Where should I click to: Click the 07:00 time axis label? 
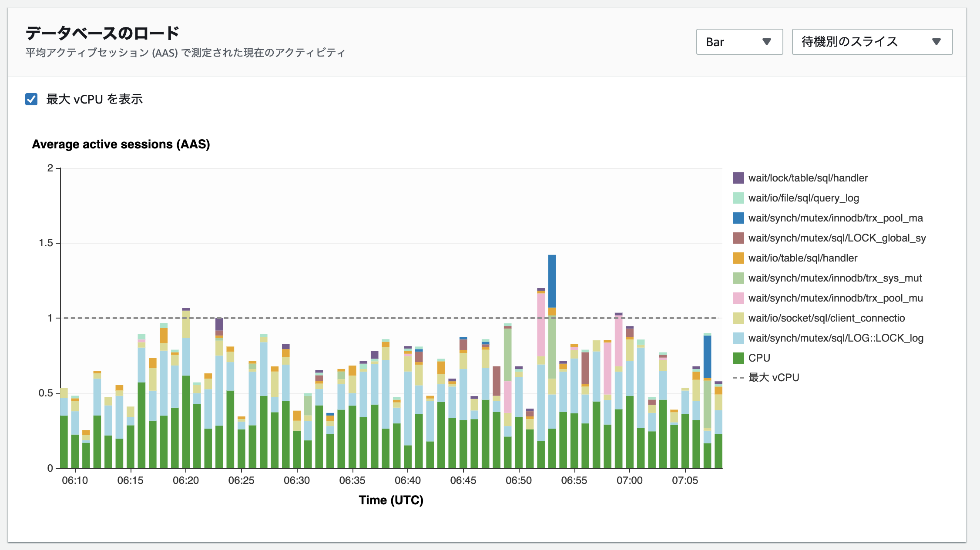(x=629, y=480)
